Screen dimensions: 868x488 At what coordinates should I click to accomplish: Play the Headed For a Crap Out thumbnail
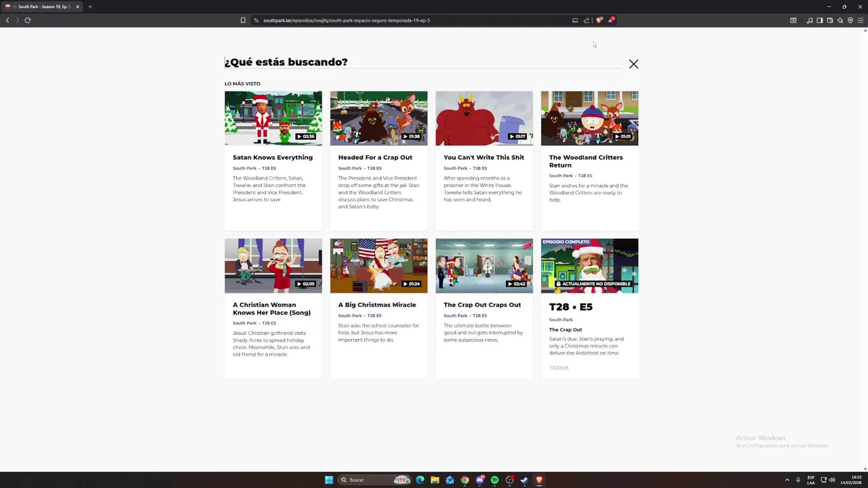pos(378,118)
